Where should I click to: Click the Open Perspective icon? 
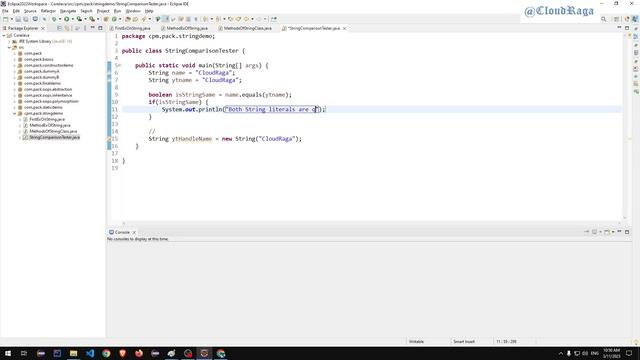click(x=617, y=19)
